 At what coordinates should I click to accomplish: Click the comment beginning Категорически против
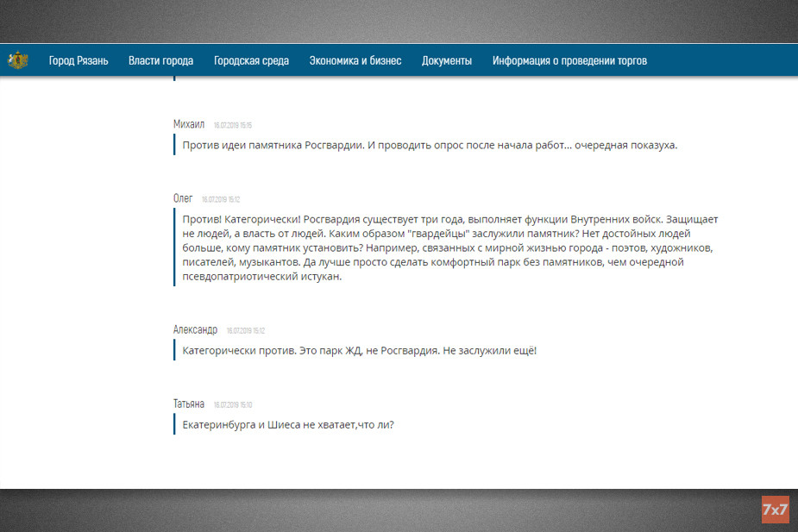(x=359, y=351)
